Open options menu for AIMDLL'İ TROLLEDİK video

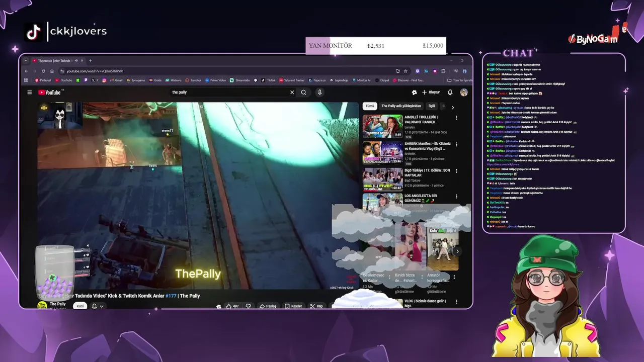(x=457, y=118)
